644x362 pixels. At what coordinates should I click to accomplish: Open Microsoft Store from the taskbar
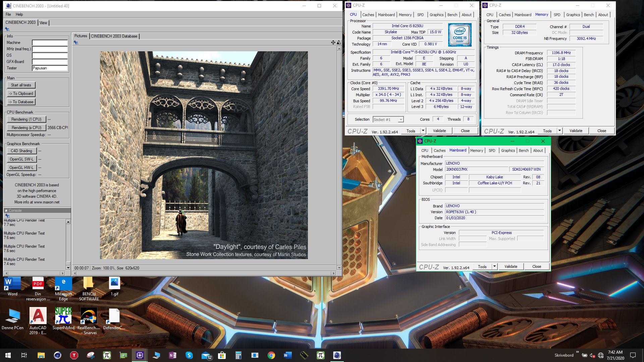click(x=222, y=355)
